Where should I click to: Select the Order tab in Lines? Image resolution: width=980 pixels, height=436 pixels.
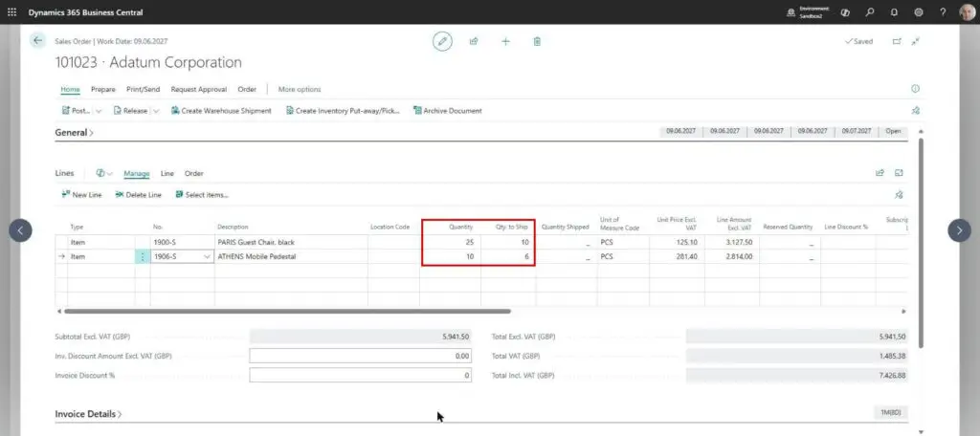193,174
